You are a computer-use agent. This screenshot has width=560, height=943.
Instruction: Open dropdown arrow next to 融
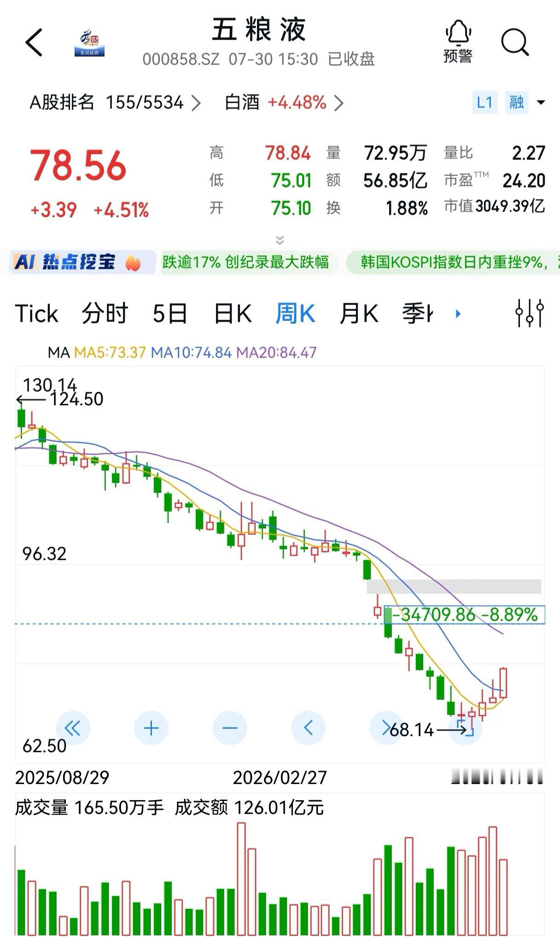(541, 102)
